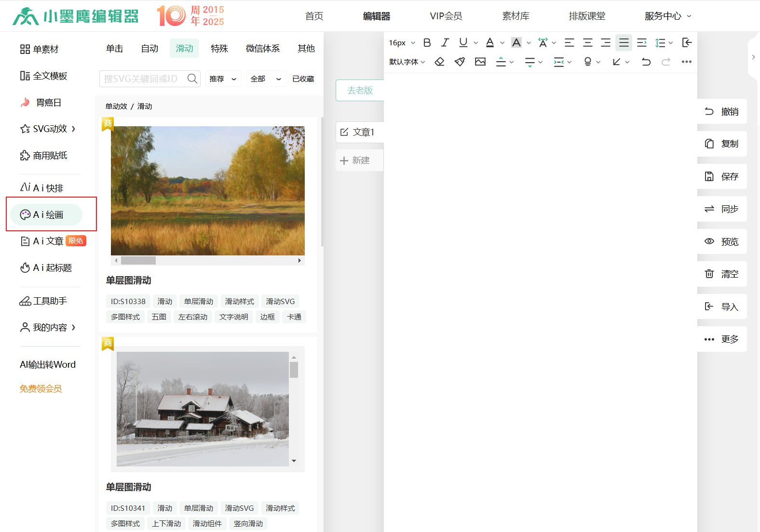
Task: Click the font color A swatch
Action: pos(490,43)
